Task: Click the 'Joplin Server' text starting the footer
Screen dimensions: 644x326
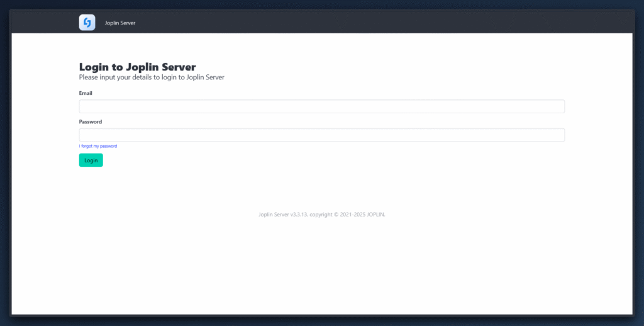Action: (274, 215)
